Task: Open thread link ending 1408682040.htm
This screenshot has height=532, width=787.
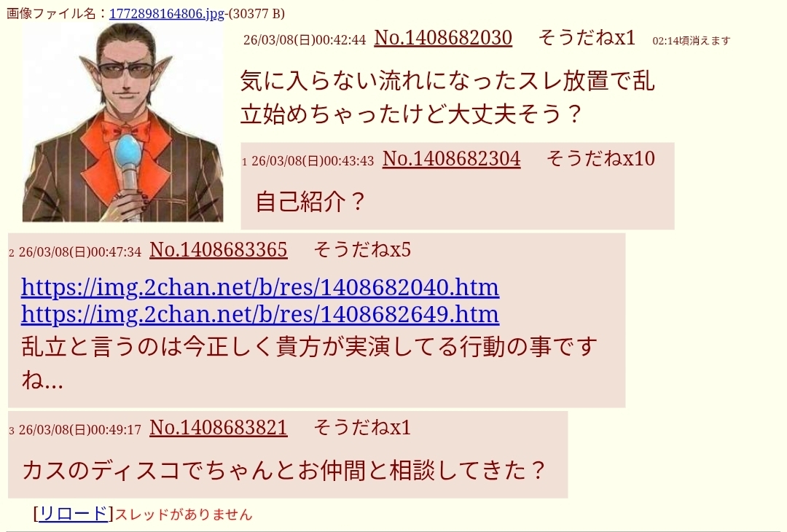Action: [x=260, y=288]
